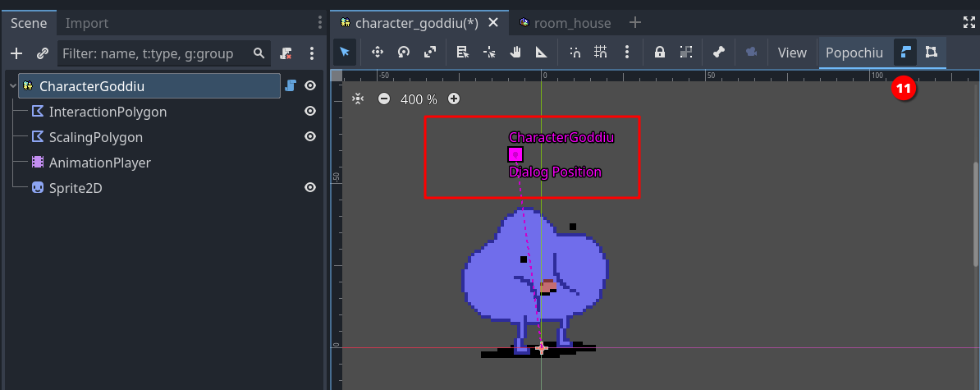Open Scene dock extra options (three dots)
Screen dimensions: 980x390
[x=312, y=53]
